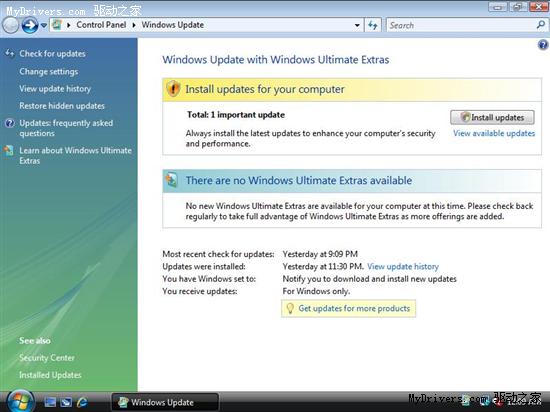Click the Ultimate Extras icon in sidebar
550x412 pixels.
(x=9, y=150)
